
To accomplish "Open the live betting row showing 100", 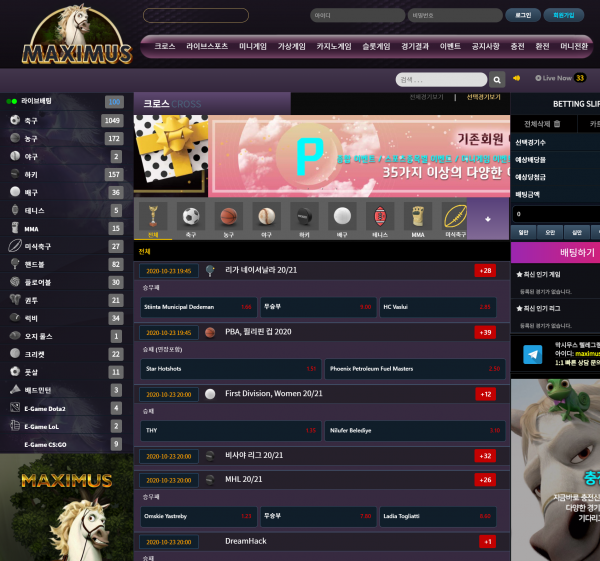I will (x=65, y=101).
